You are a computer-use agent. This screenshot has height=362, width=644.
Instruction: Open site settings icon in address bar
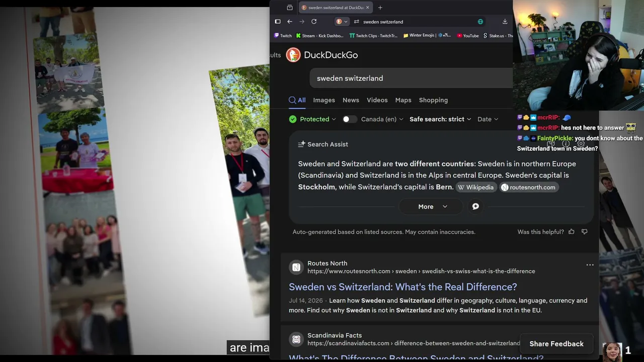pyautogui.click(x=356, y=22)
